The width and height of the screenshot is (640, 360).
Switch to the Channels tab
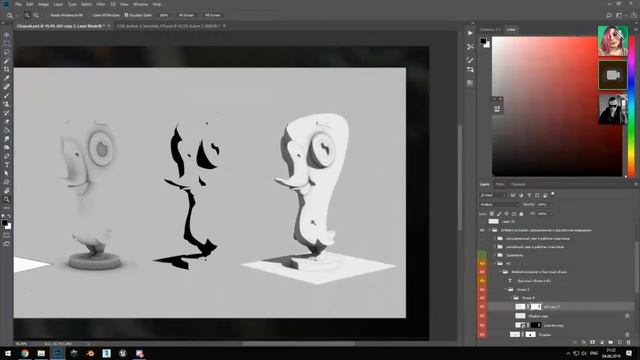pos(518,184)
